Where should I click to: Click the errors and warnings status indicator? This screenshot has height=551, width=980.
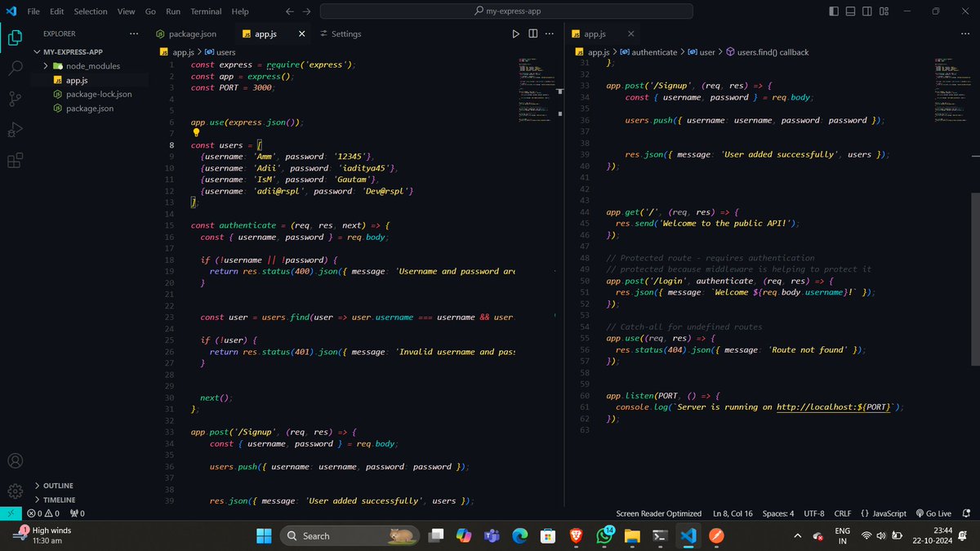click(x=43, y=513)
